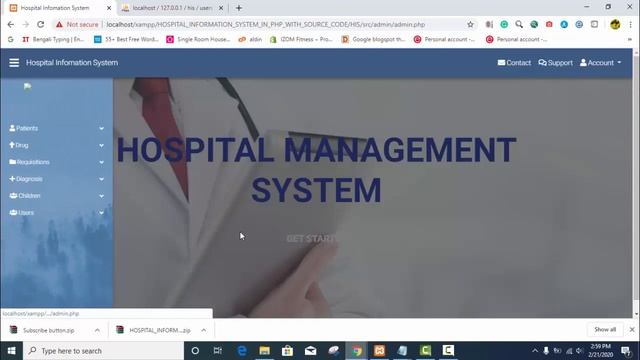
Task: Reload the current page
Action: point(40,24)
